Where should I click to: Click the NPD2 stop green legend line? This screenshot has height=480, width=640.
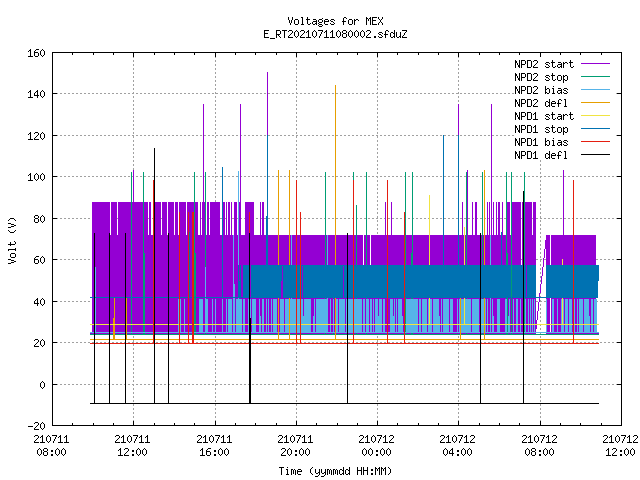click(595, 77)
